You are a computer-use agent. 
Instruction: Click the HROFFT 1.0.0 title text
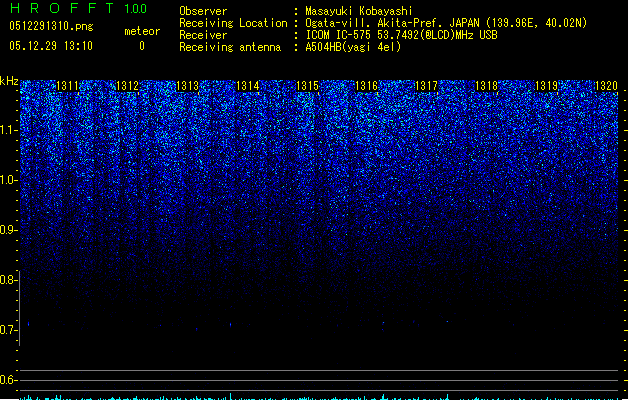click(x=79, y=8)
